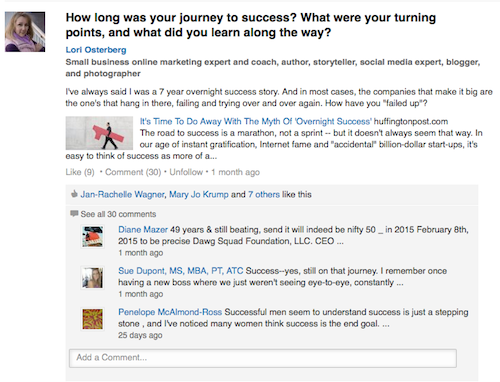Viewport: 500px width, 382px height.
Task: Unfollow this discussion
Action: click(186, 172)
